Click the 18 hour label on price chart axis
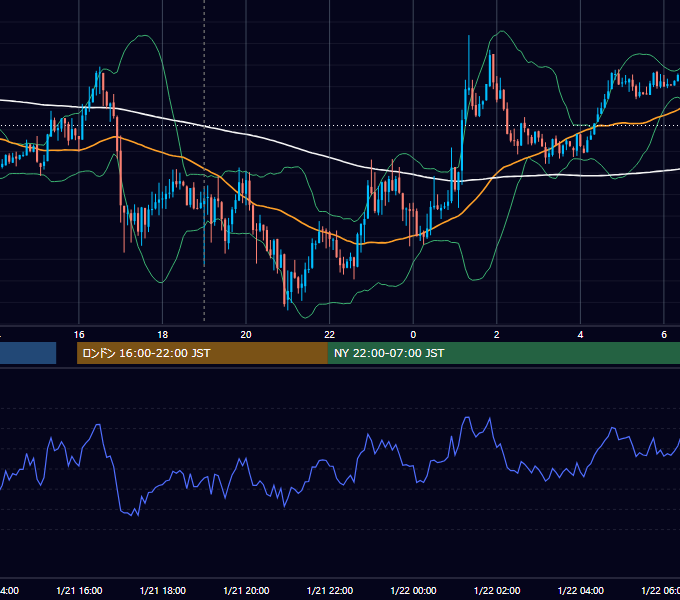The image size is (680, 600). coord(162,334)
